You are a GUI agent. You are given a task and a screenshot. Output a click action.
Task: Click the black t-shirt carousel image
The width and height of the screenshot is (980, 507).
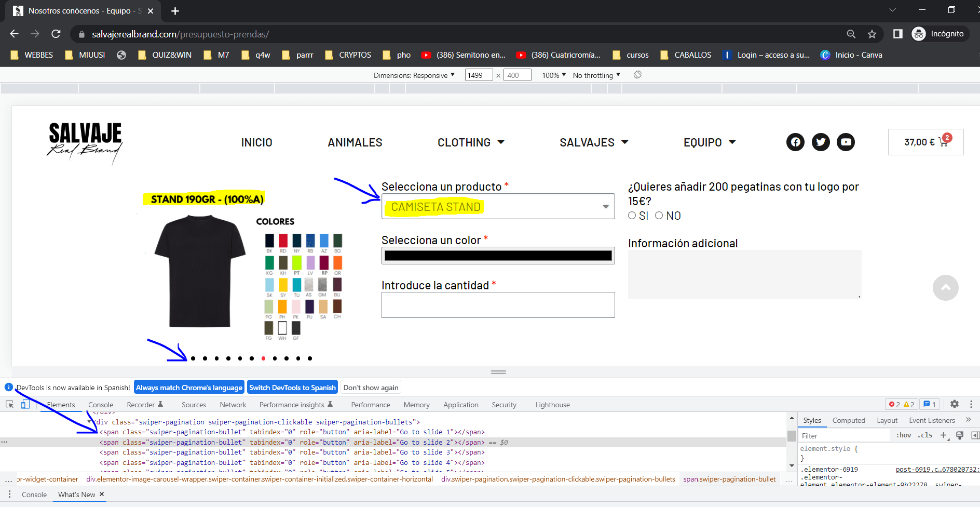(200, 271)
